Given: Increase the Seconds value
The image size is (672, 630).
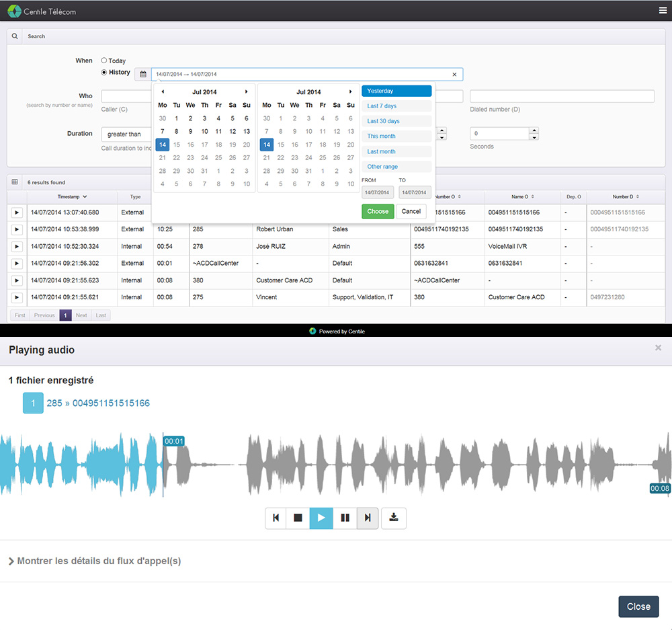Looking at the screenshot, I should pyautogui.click(x=534, y=130).
